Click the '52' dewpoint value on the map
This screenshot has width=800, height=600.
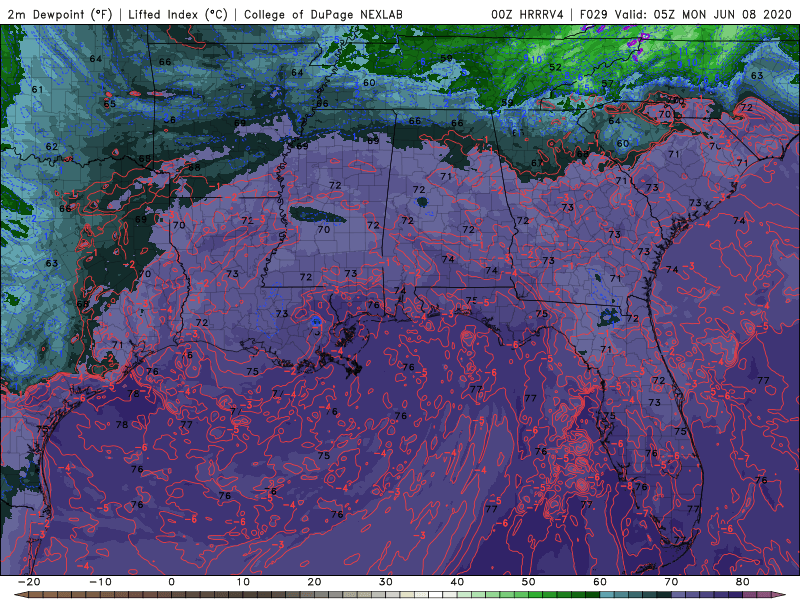click(555, 67)
